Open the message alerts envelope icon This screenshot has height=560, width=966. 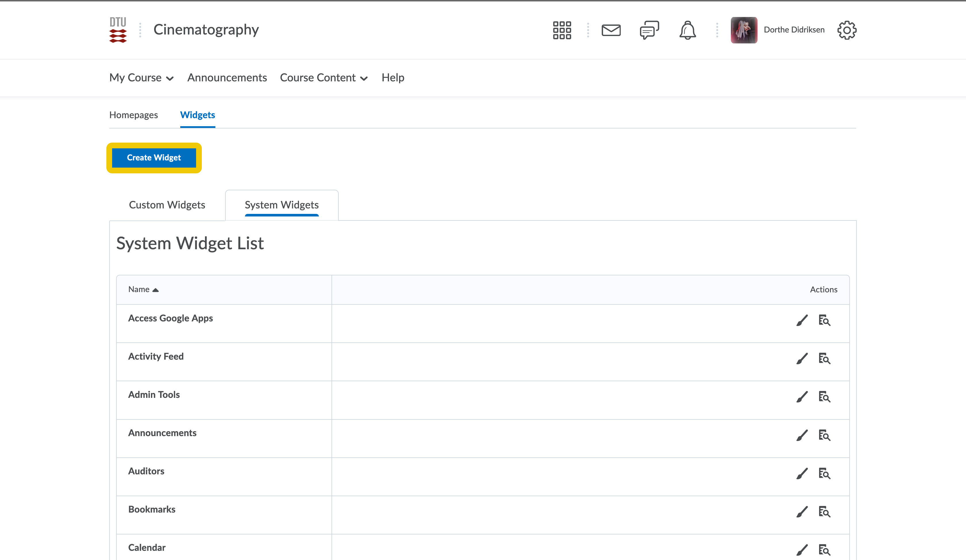611,30
